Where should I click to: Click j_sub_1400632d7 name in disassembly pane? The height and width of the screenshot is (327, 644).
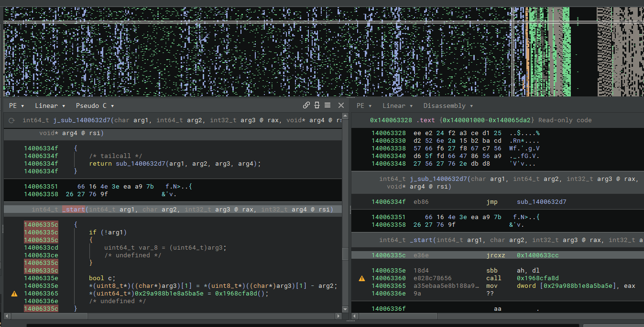pos(439,179)
